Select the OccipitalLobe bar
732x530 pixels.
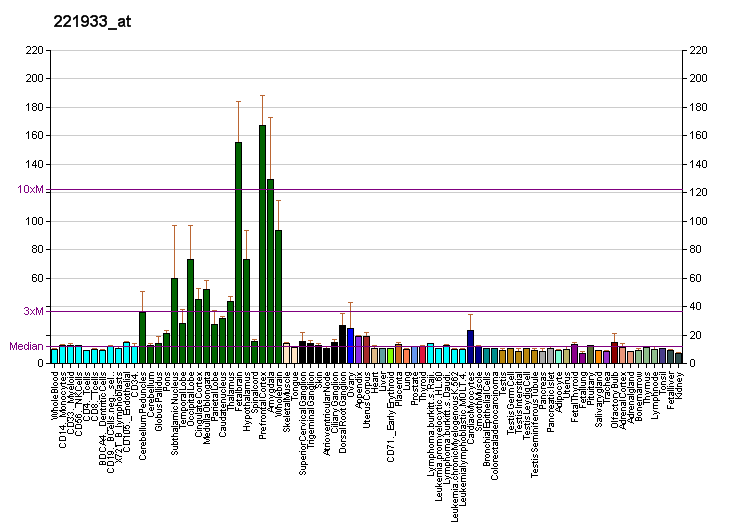pyautogui.click(x=190, y=311)
